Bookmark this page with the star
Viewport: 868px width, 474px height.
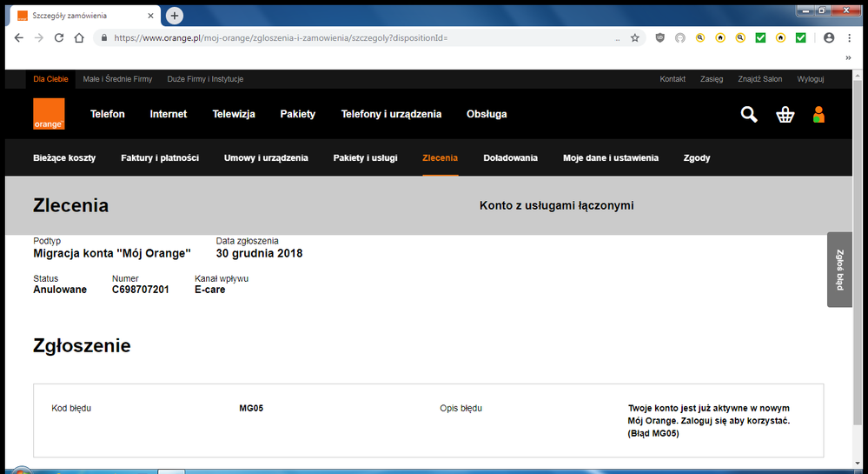click(635, 37)
